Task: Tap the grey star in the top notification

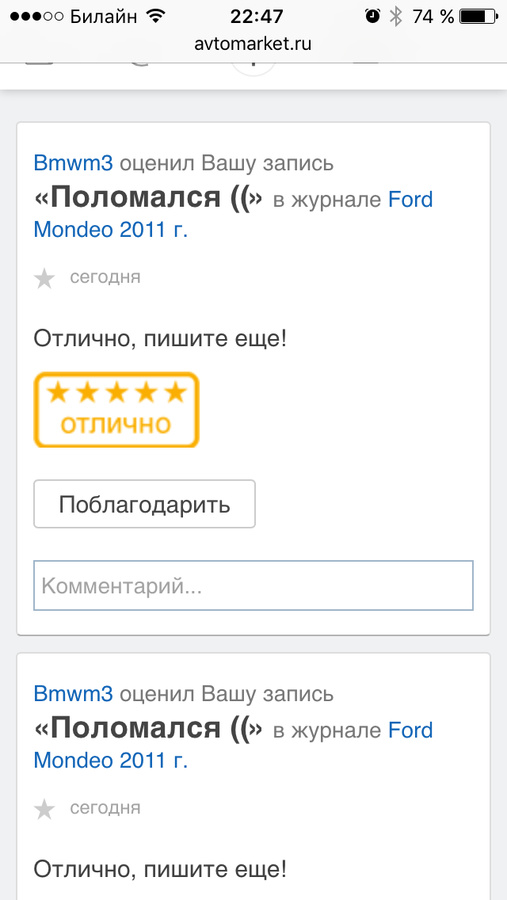Action: point(44,279)
